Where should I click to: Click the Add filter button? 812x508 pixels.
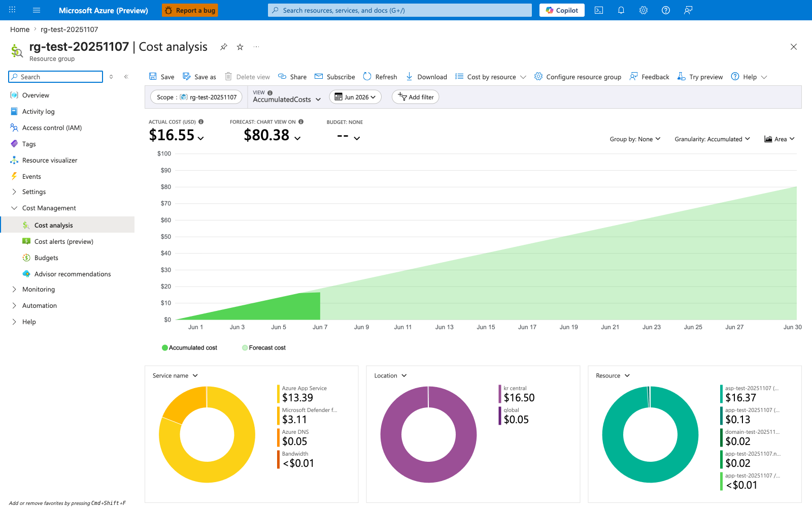pyautogui.click(x=416, y=97)
